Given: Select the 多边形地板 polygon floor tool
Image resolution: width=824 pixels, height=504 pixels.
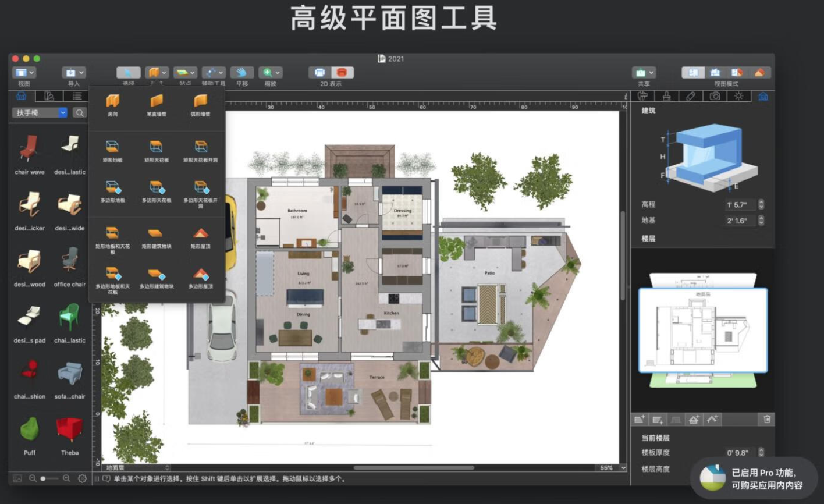Looking at the screenshot, I should [112, 191].
